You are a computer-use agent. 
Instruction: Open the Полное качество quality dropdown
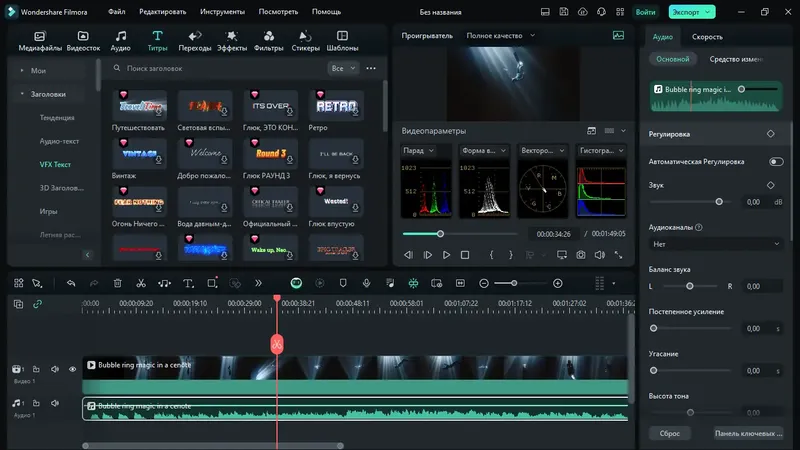click(502, 35)
